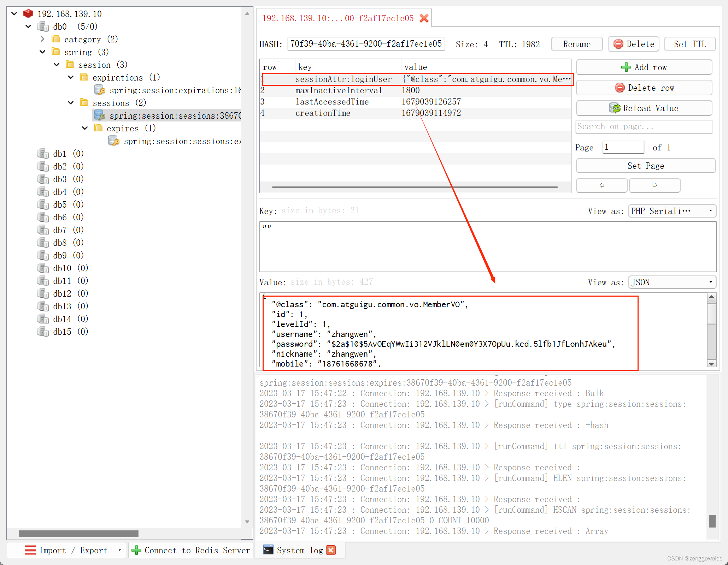Select the expirations key icon
The height and width of the screenshot is (565, 728).
pos(100,90)
